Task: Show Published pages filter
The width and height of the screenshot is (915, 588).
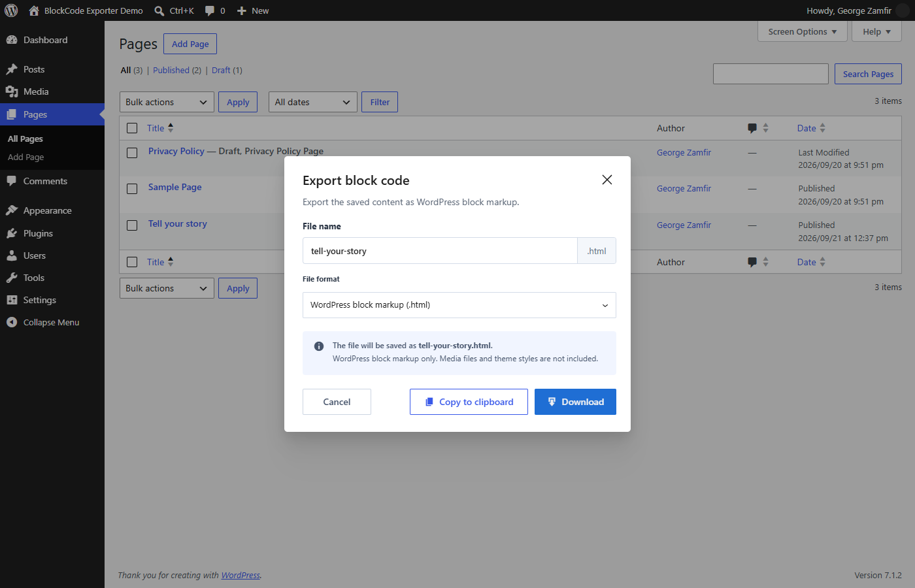Action: pyautogui.click(x=171, y=70)
